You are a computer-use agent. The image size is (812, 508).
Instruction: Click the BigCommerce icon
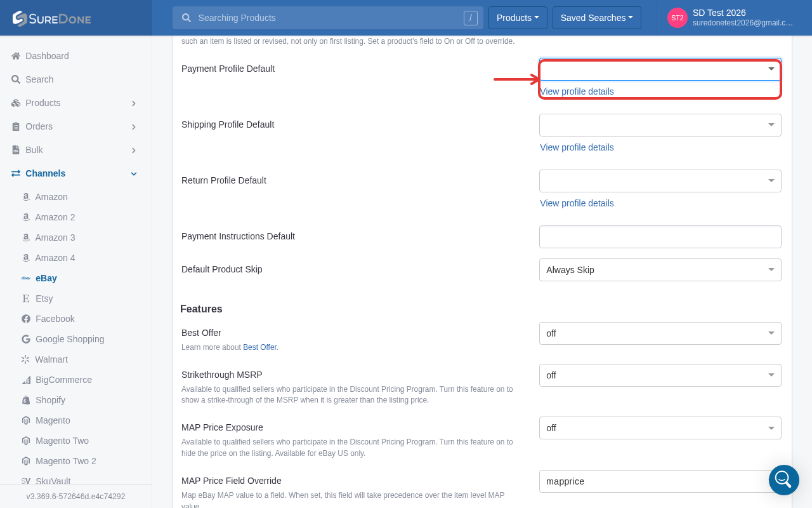[x=26, y=380]
